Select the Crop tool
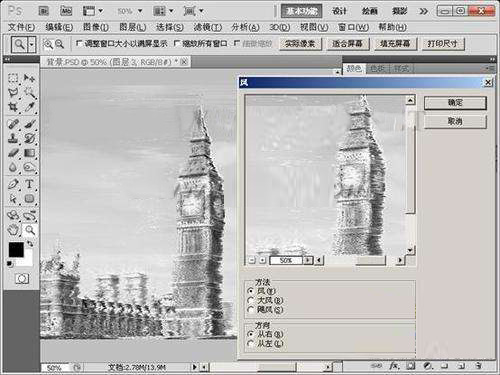The width and height of the screenshot is (500, 375). [x=13, y=107]
